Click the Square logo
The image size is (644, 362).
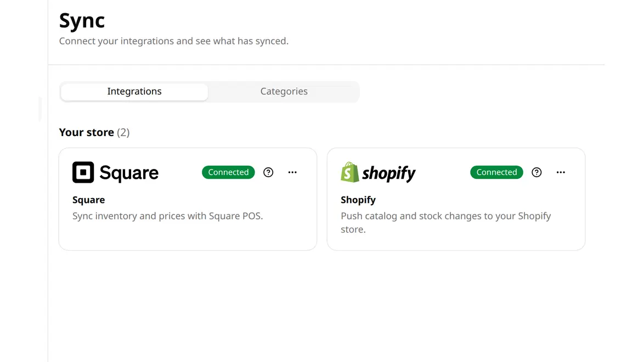click(x=115, y=173)
